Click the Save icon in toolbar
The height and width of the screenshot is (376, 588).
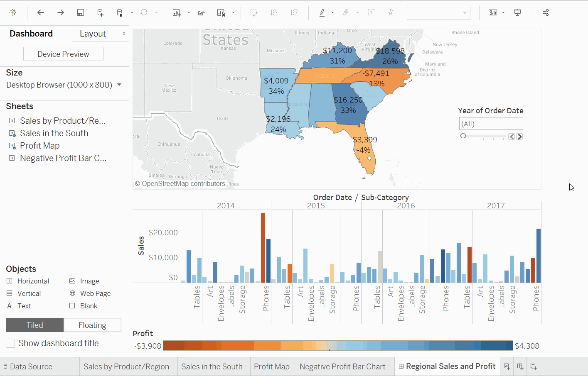pos(81,12)
